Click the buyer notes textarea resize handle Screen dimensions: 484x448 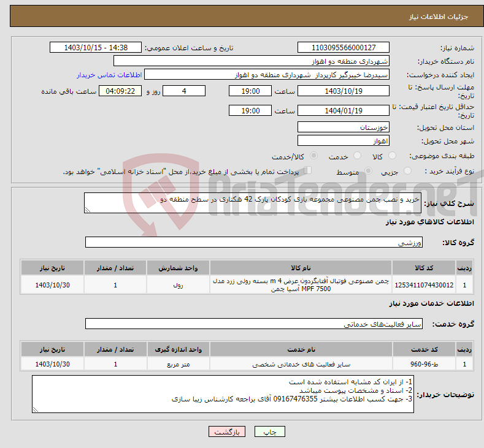36,409
